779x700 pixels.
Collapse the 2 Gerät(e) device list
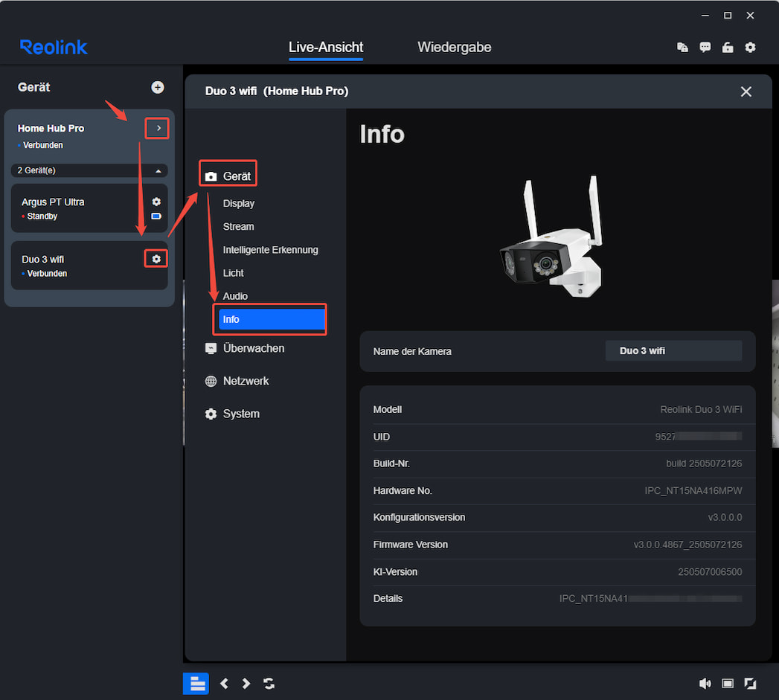click(158, 171)
